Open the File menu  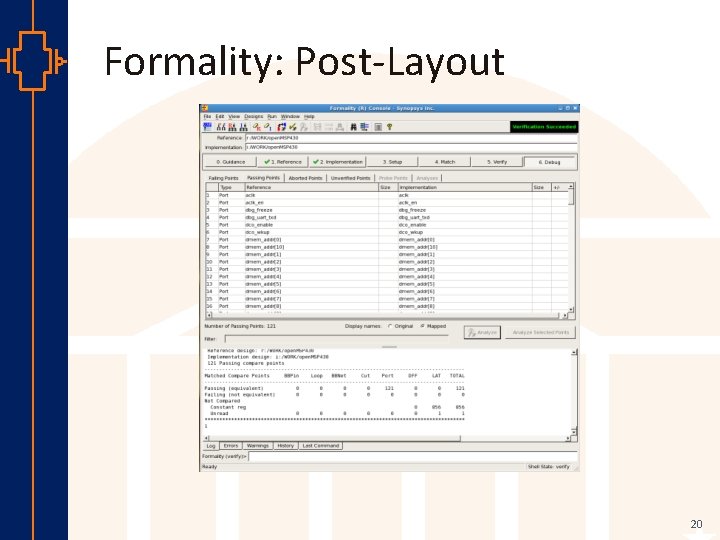207,117
